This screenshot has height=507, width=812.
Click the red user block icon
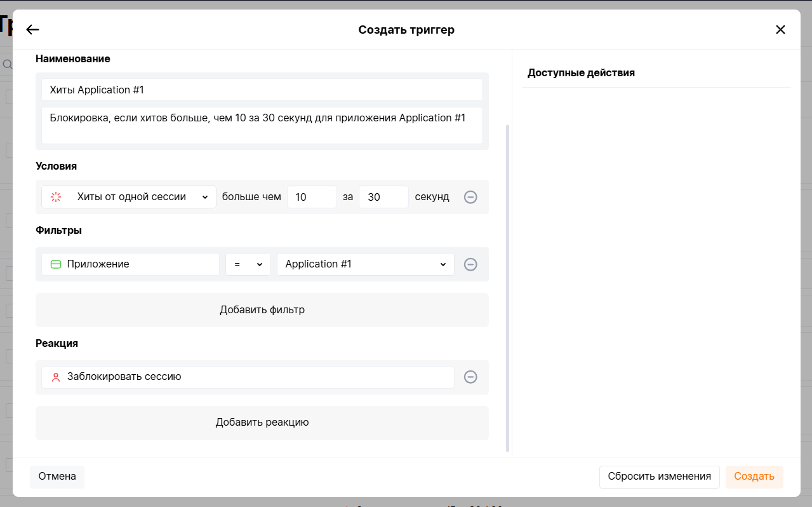click(56, 377)
